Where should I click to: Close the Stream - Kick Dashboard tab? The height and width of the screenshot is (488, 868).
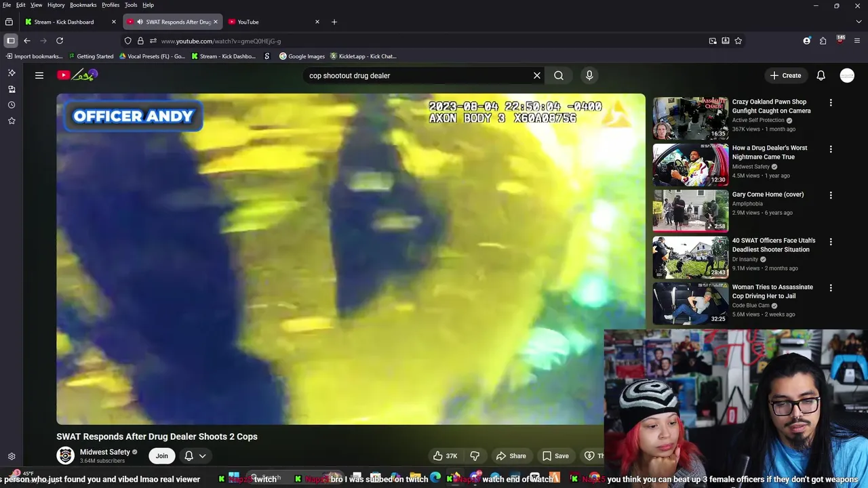(114, 22)
